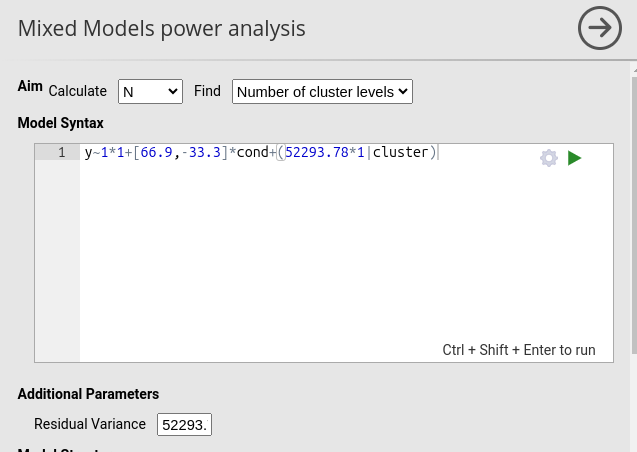
Task: Open the syntax editor settings gear
Action: 549,158
